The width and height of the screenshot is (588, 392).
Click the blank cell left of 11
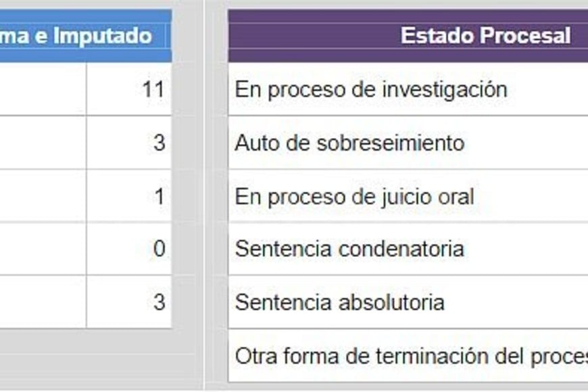pyautogui.click(x=42, y=89)
